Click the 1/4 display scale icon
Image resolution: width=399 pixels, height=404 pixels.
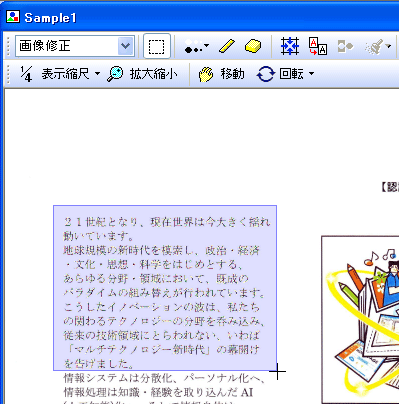pos(26,74)
